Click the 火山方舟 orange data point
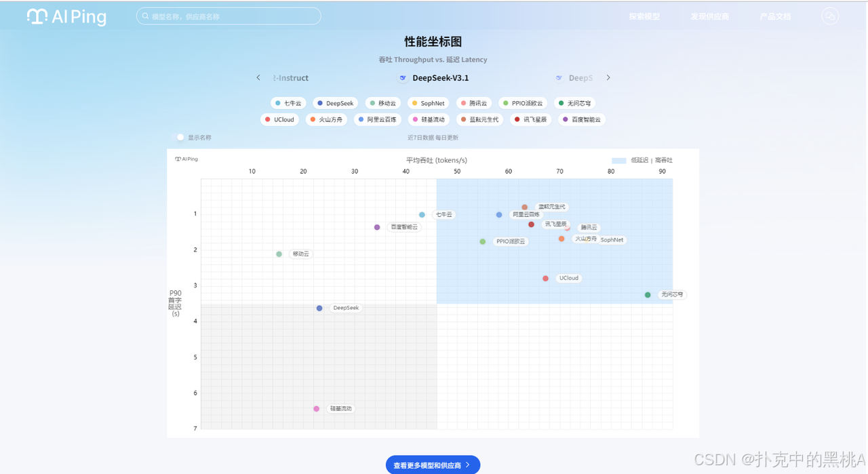 tap(561, 239)
